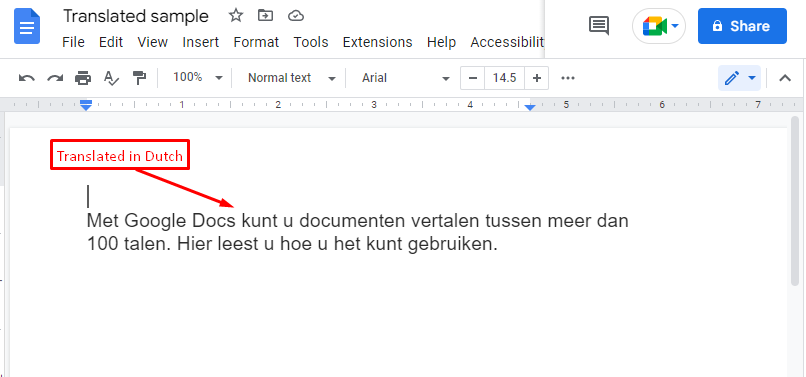The image size is (806, 377).
Task: Open the Tools menu
Action: point(311,42)
